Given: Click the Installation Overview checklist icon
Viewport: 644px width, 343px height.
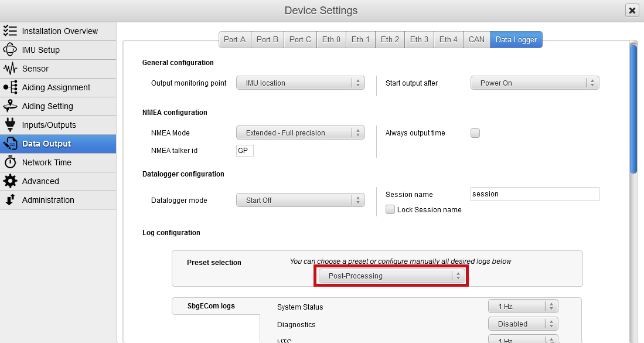Looking at the screenshot, I should (x=10, y=31).
